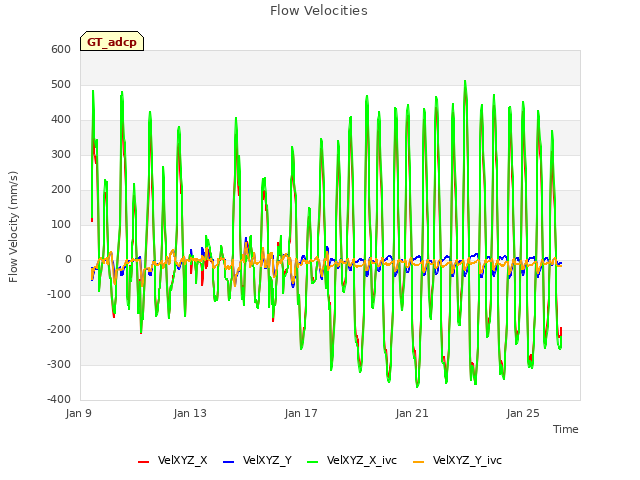Click the Jan 9 x-axis tick label
The width and height of the screenshot is (640, 480).
[x=78, y=413]
